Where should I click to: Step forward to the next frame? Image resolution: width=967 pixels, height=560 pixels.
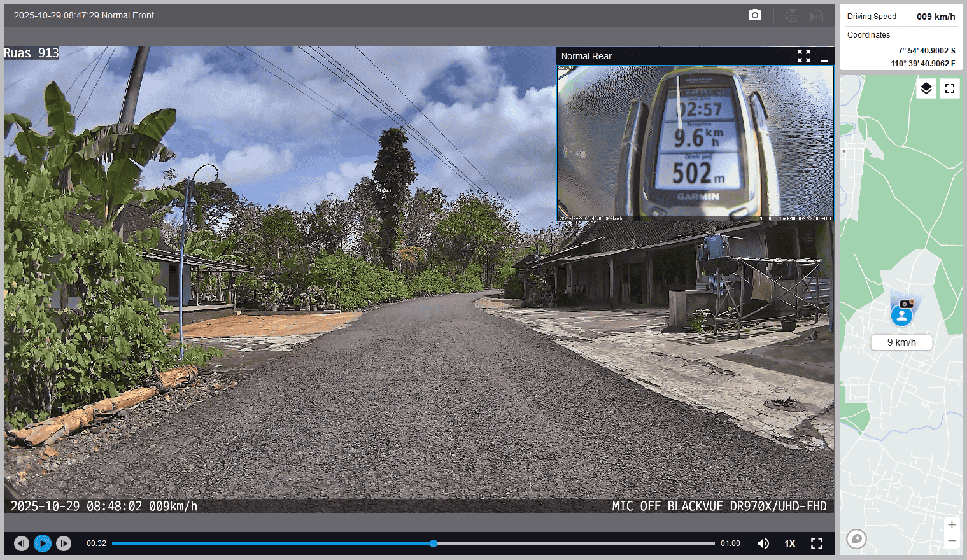(x=64, y=543)
